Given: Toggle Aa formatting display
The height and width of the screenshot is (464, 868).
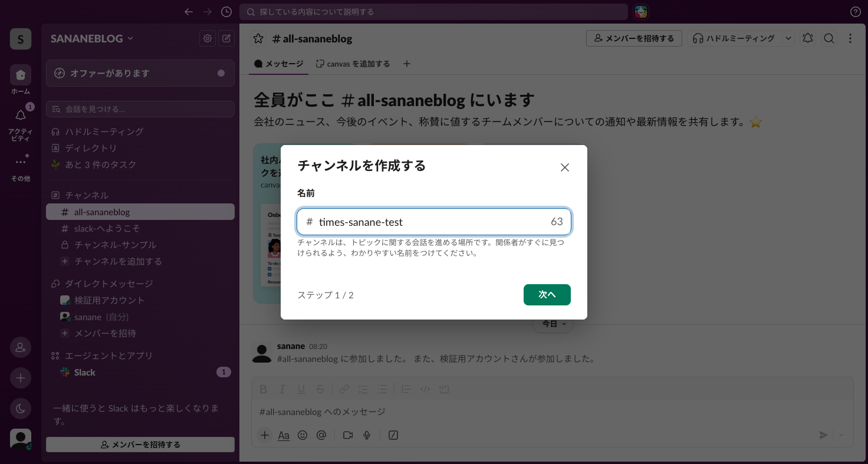Looking at the screenshot, I should tap(284, 435).
